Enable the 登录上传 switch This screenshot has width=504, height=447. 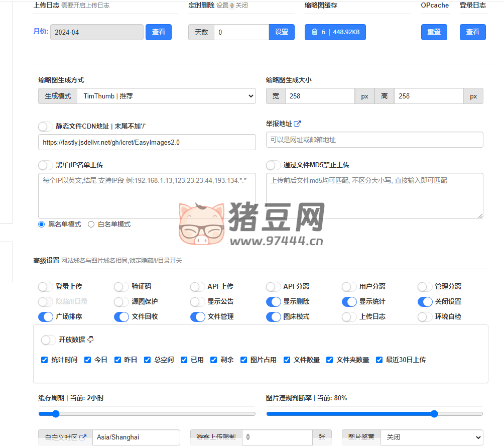click(x=46, y=287)
